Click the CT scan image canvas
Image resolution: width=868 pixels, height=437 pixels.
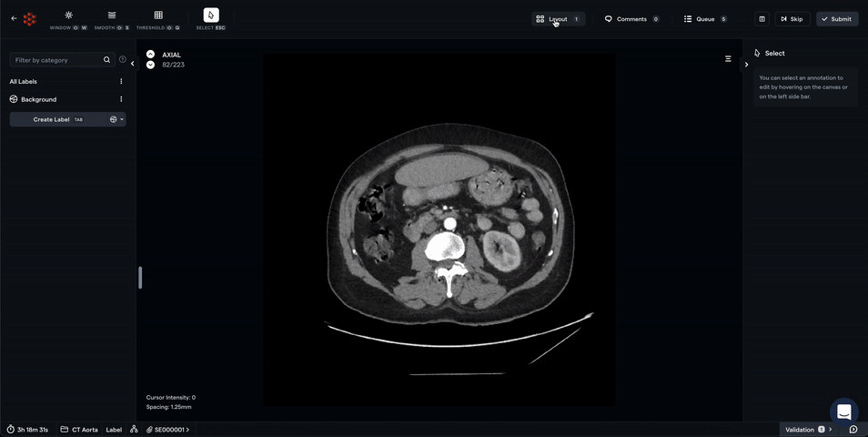(439, 229)
